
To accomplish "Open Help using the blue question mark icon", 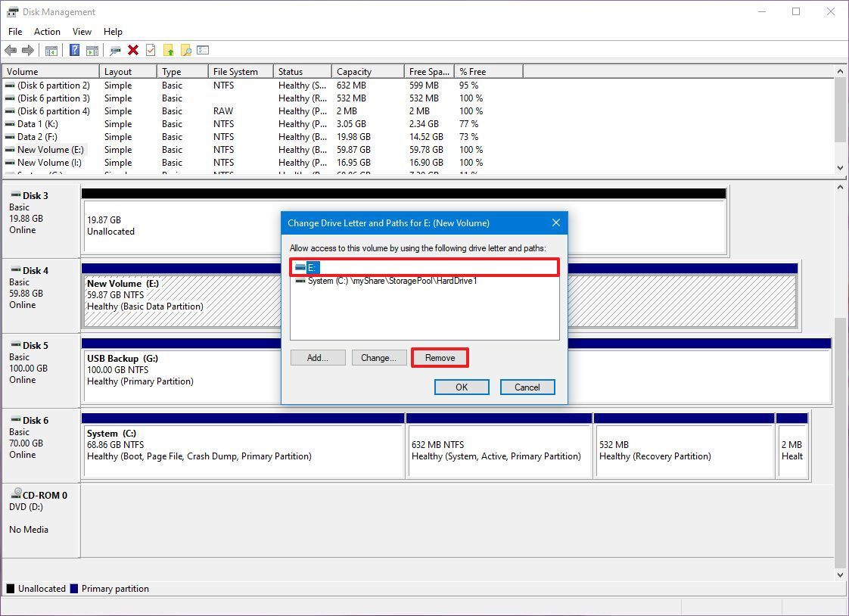I will click(73, 50).
